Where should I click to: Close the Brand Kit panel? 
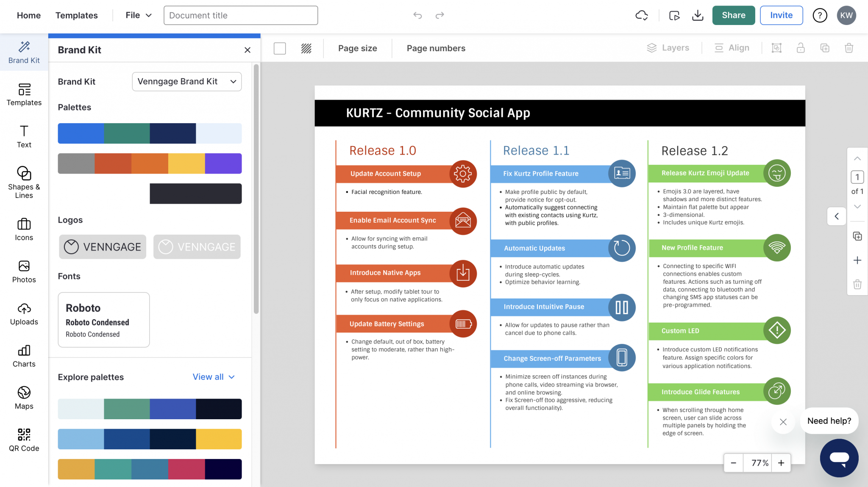pyautogui.click(x=247, y=50)
